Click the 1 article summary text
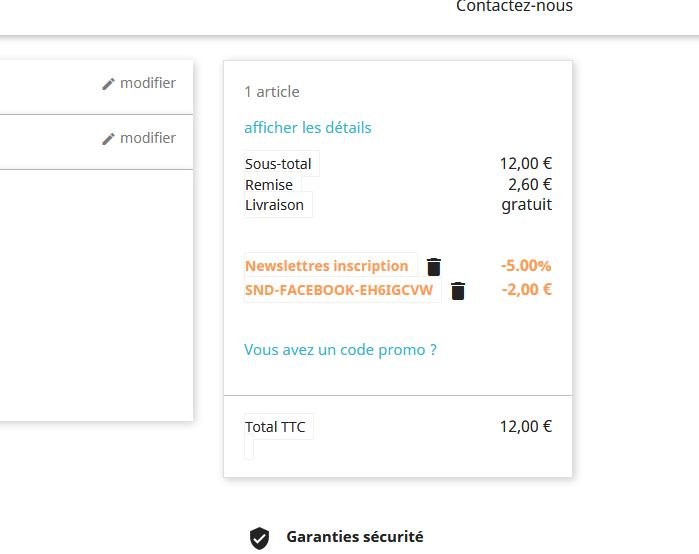 pos(272,92)
